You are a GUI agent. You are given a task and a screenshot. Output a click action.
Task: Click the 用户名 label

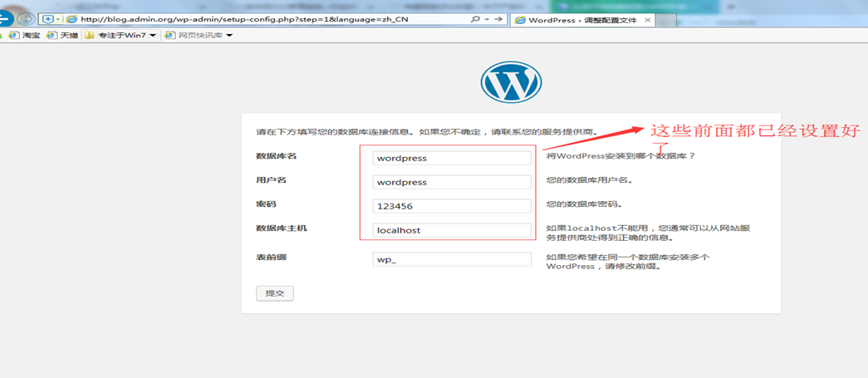pos(272,180)
